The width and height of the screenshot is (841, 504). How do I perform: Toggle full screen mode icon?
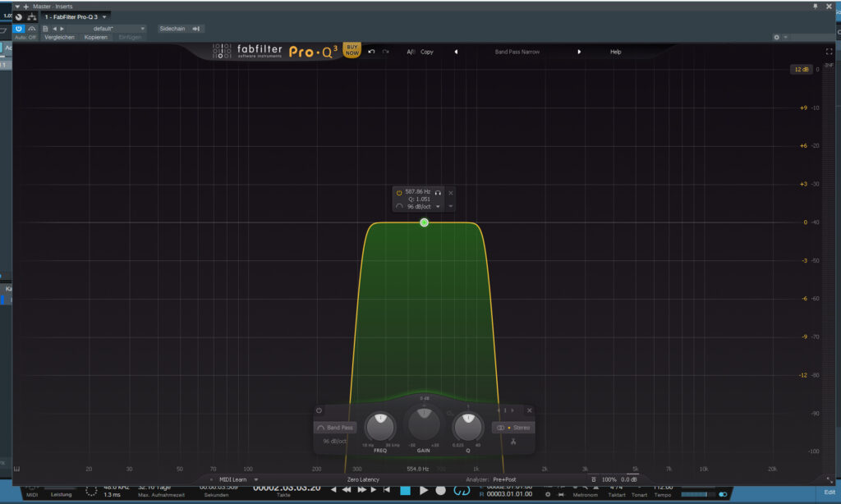coord(830,52)
